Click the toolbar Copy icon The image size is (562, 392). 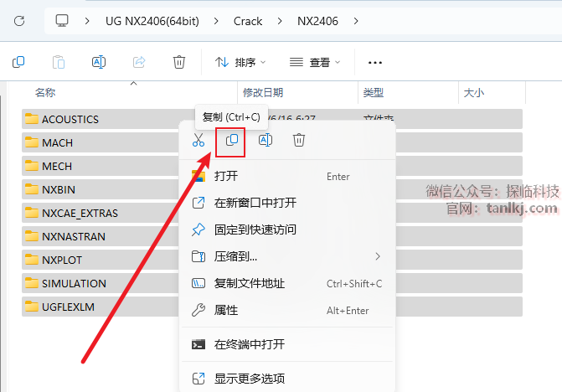pyautogui.click(x=18, y=62)
